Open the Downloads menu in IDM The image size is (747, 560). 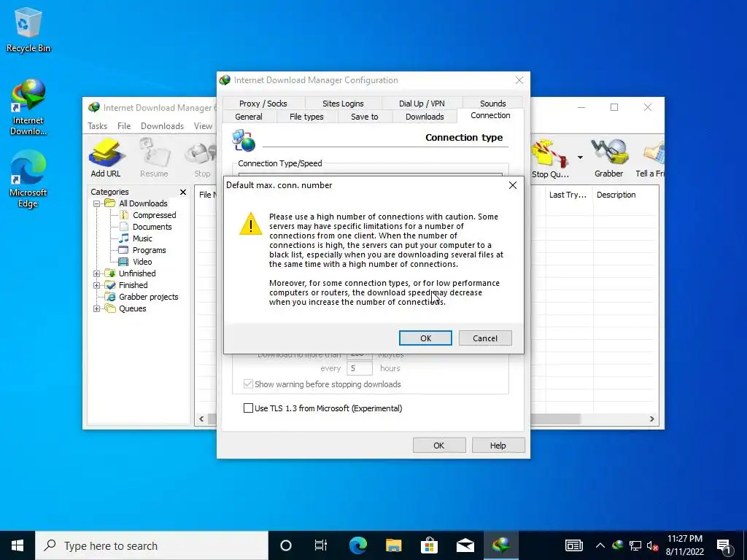click(162, 125)
